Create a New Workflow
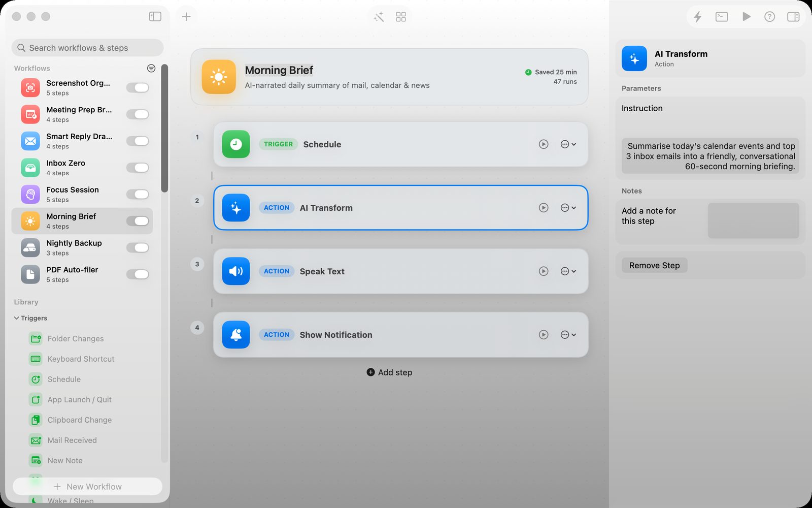Image resolution: width=812 pixels, height=508 pixels. pyautogui.click(x=88, y=486)
